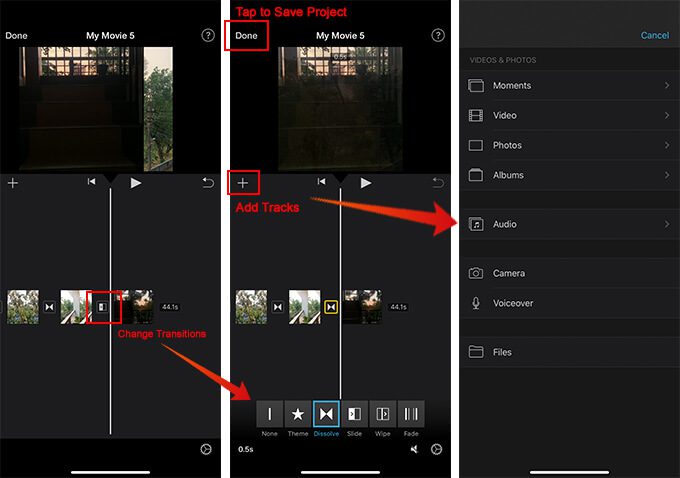The height and width of the screenshot is (478, 680).
Task: Tap chevron on the Albums row
Action: [x=667, y=175]
